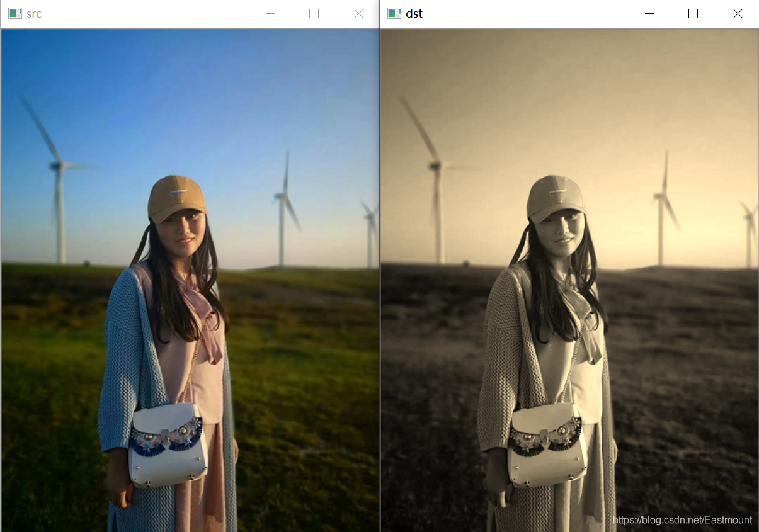Maximize the src window
Image resolution: width=759 pixels, height=532 pixels.
coord(314,13)
